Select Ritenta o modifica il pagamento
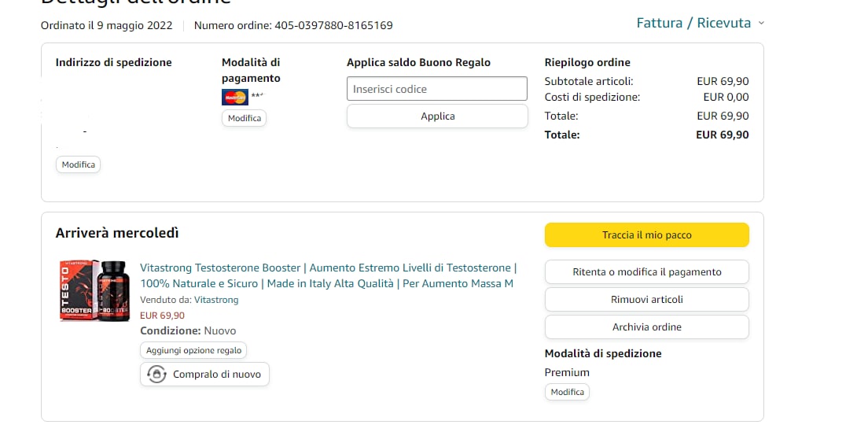868x443 pixels. click(646, 272)
